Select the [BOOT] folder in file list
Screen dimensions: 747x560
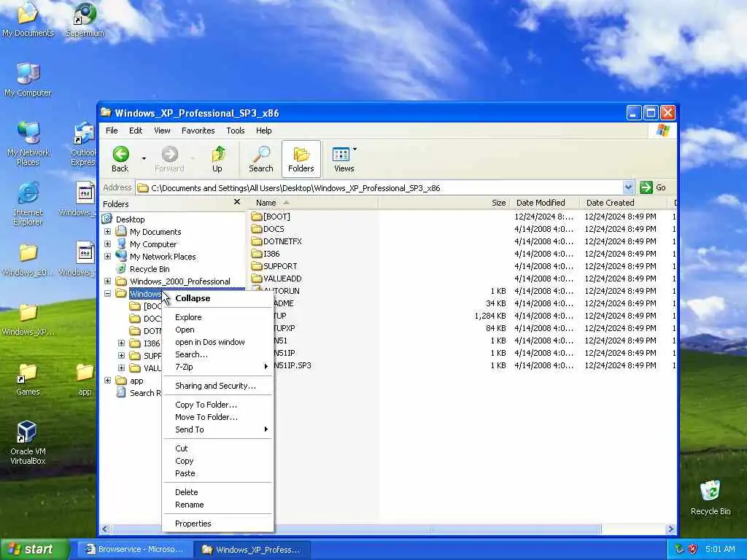click(271, 217)
